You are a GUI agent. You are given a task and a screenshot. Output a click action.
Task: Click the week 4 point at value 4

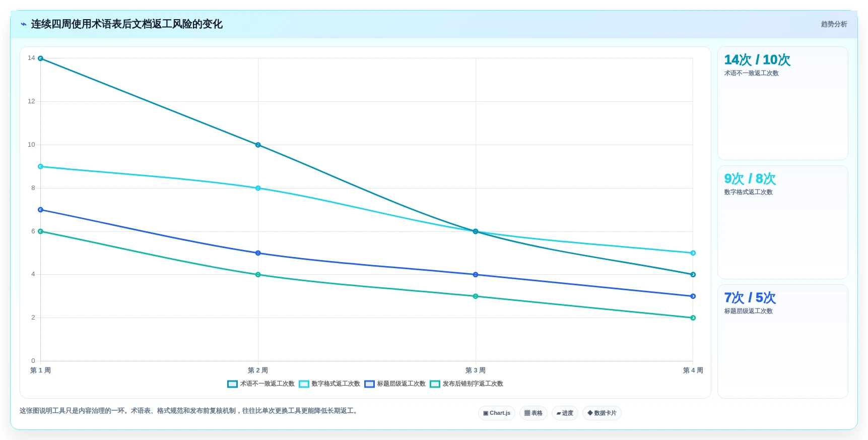click(x=693, y=275)
